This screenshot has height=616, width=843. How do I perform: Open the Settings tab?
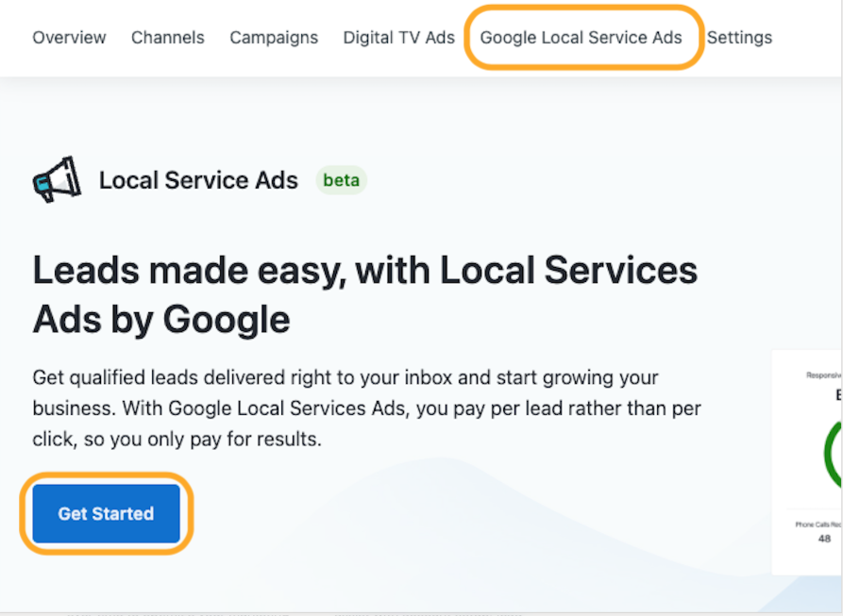click(739, 38)
